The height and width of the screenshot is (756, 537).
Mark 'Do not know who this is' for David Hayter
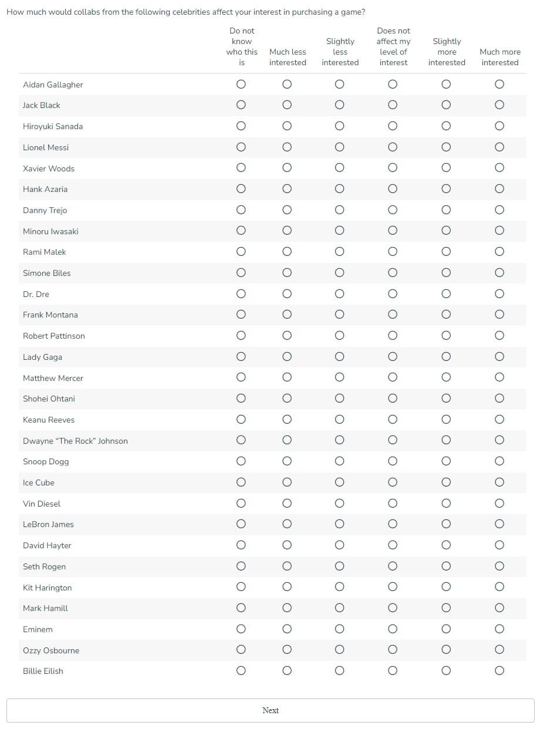241,545
